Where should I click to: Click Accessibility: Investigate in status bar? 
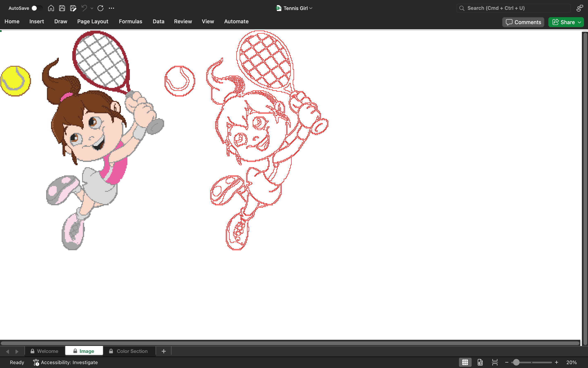(65, 362)
